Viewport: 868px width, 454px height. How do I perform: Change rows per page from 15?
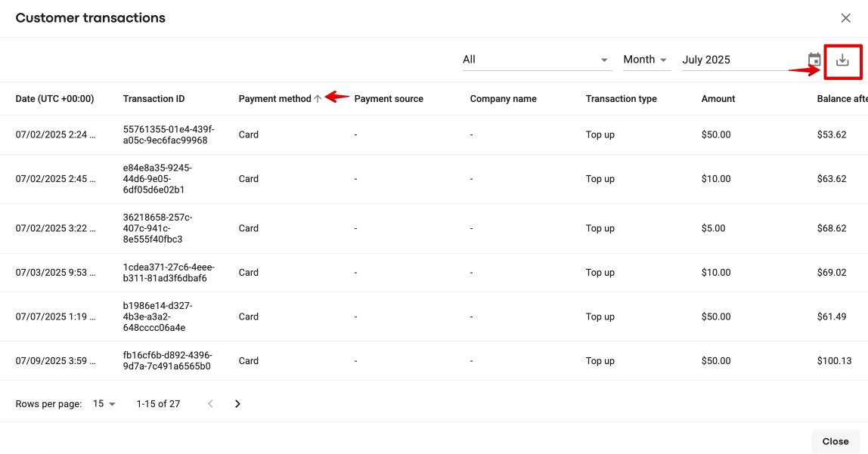104,404
